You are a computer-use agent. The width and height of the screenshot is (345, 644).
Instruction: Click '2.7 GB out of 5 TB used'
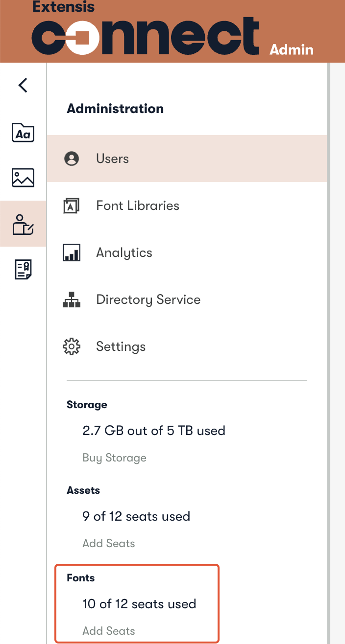[x=154, y=431]
